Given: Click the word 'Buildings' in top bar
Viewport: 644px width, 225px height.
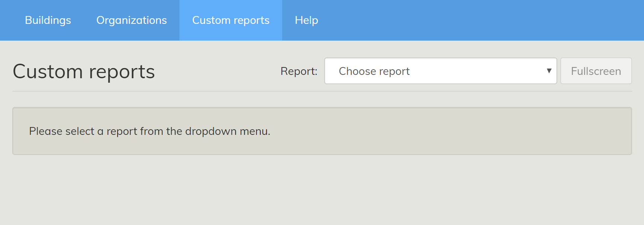Looking at the screenshot, I should pos(48,20).
